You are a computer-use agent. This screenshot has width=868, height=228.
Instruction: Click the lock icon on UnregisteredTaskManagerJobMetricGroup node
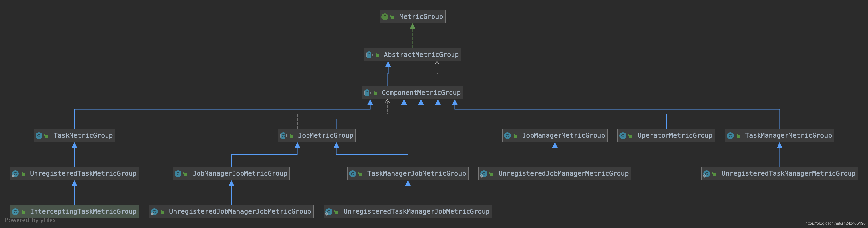(336, 212)
